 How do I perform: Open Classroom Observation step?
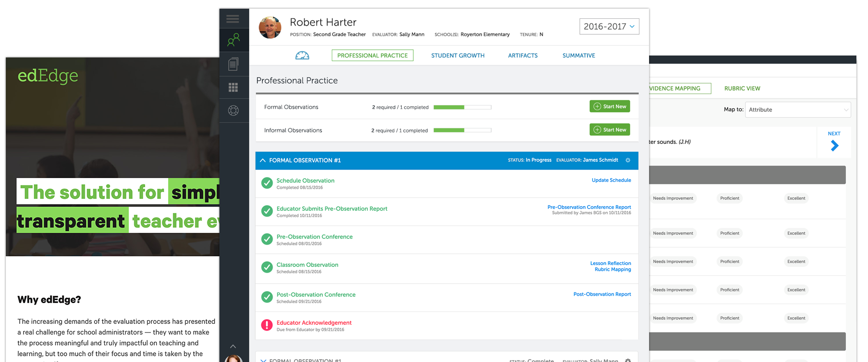(307, 265)
